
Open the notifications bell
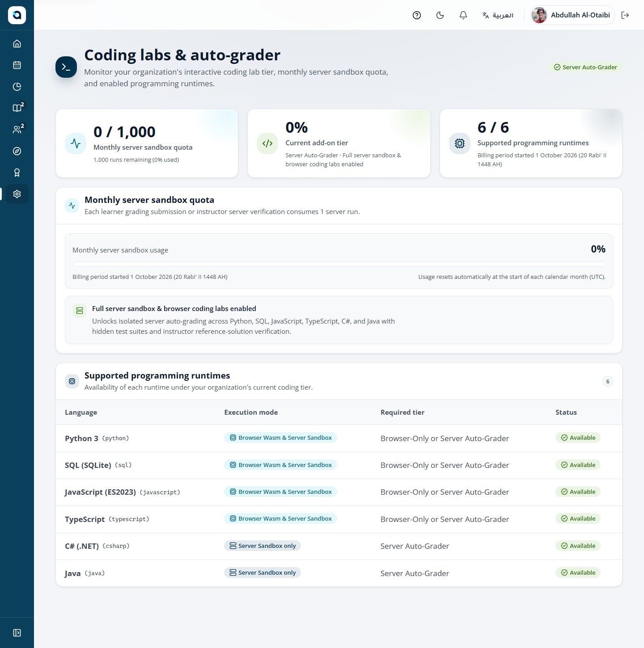(463, 15)
